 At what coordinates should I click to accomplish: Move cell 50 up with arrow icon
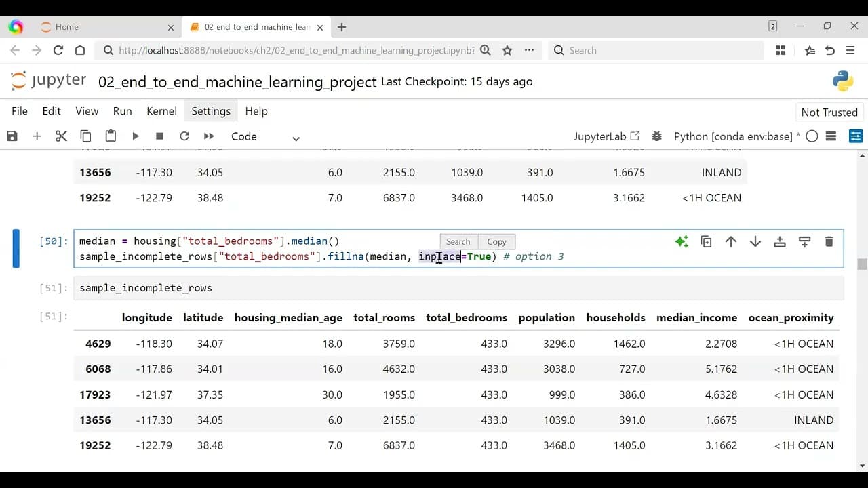pyautogui.click(x=731, y=241)
